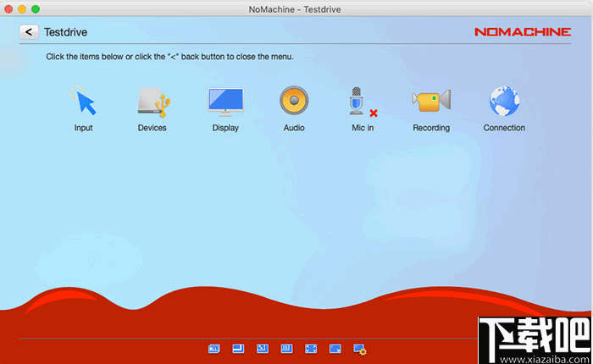Open the Recording camcorder icon

coord(431,101)
